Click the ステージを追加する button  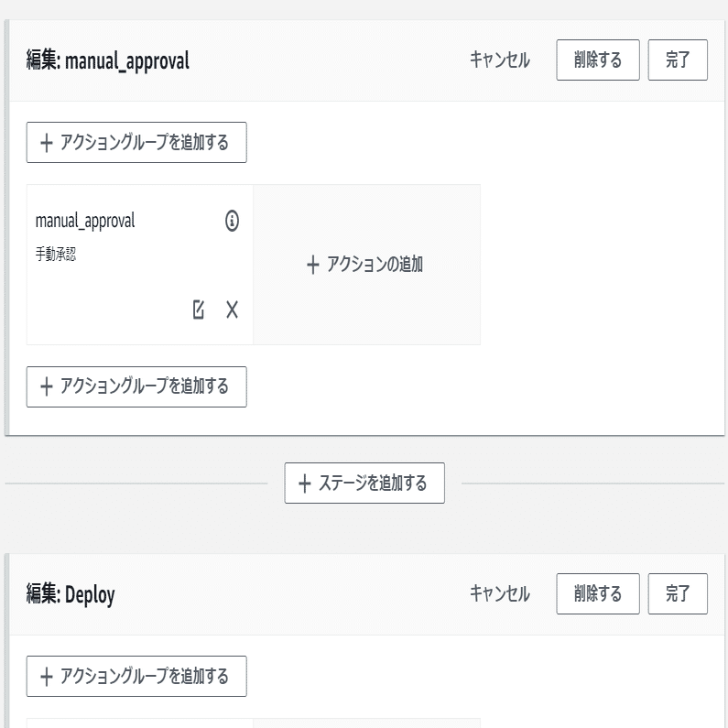click(364, 483)
